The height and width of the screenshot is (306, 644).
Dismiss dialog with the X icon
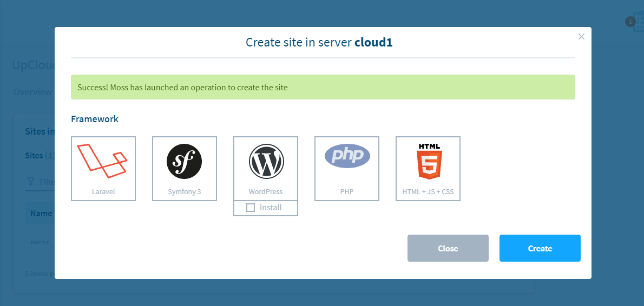[581, 37]
